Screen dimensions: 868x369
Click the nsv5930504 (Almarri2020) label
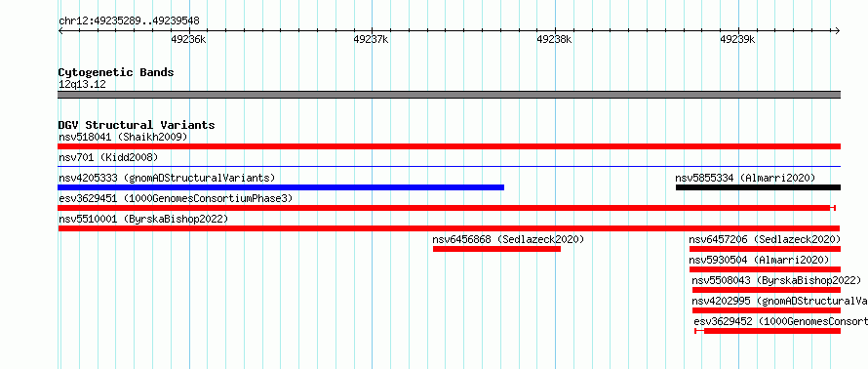point(759,260)
